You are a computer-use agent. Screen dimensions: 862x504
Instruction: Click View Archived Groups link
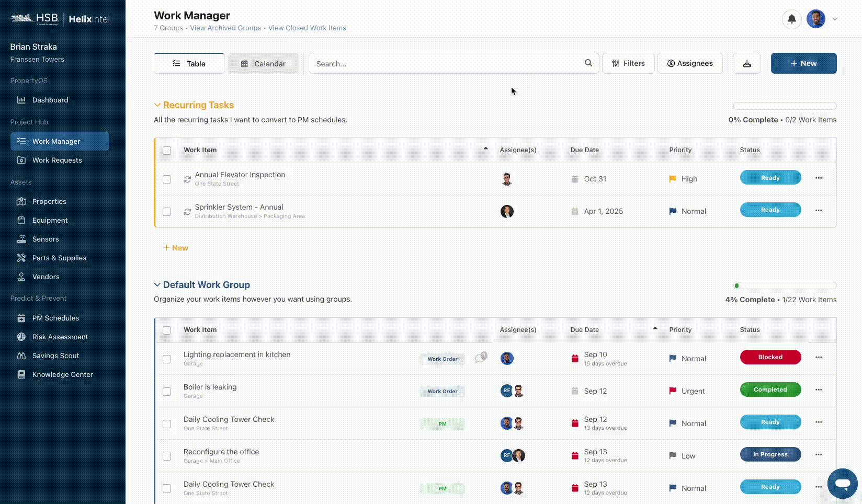tap(225, 28)
